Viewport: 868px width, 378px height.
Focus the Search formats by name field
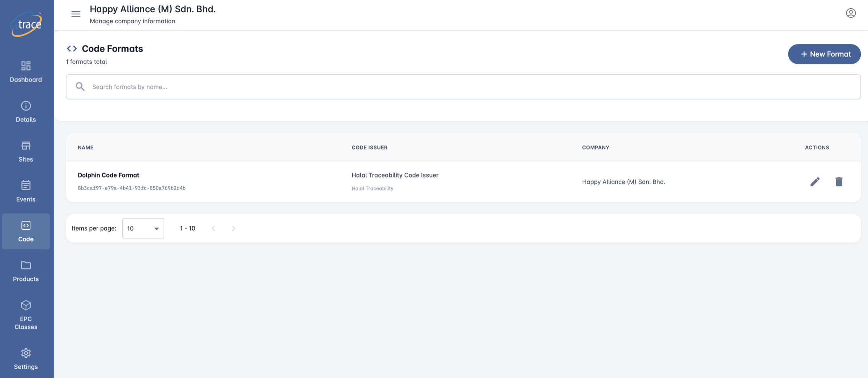463,87
